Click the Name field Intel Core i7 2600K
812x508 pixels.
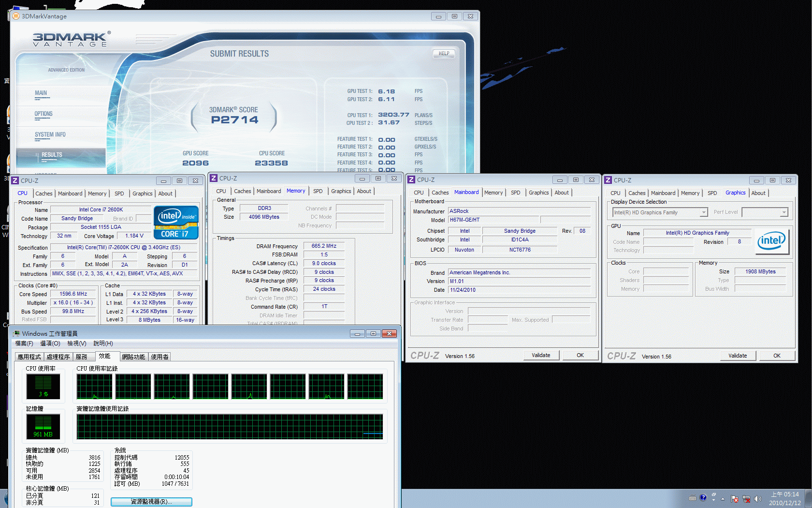[101, 209]
